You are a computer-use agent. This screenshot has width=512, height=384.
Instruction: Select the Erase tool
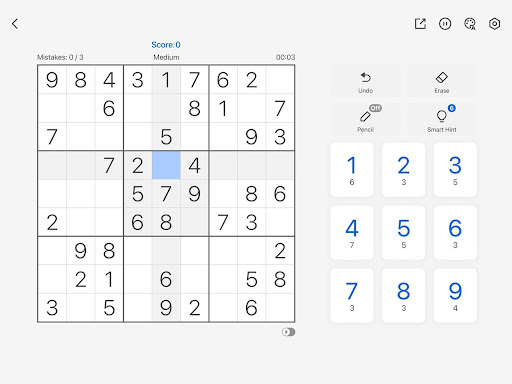pos(442,81)
